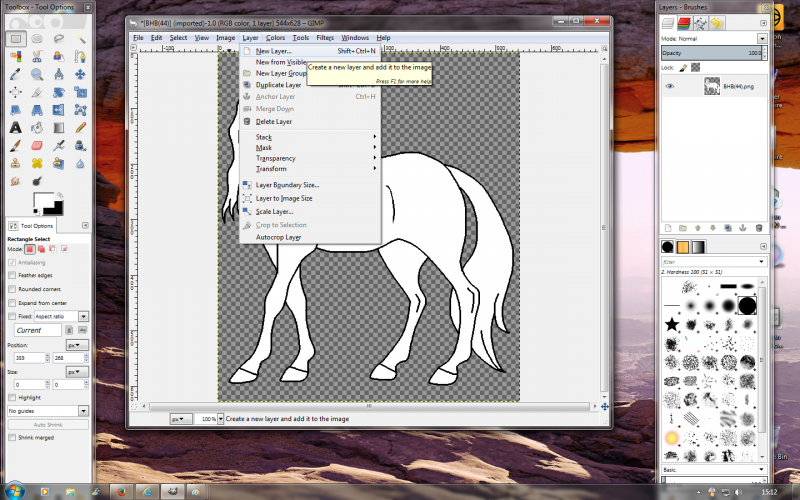Open the status bar px unit dropdown
Screen dimensions: 800x500
(x=181, y=419)
